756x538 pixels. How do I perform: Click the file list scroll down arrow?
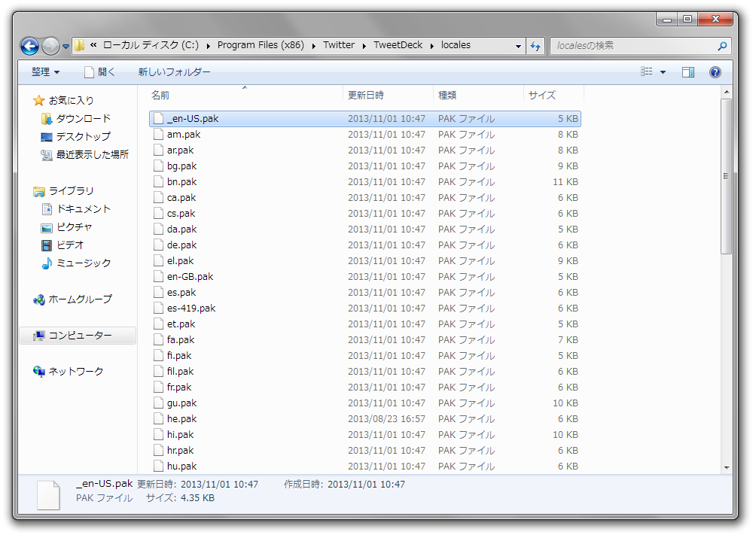(727, 468)
